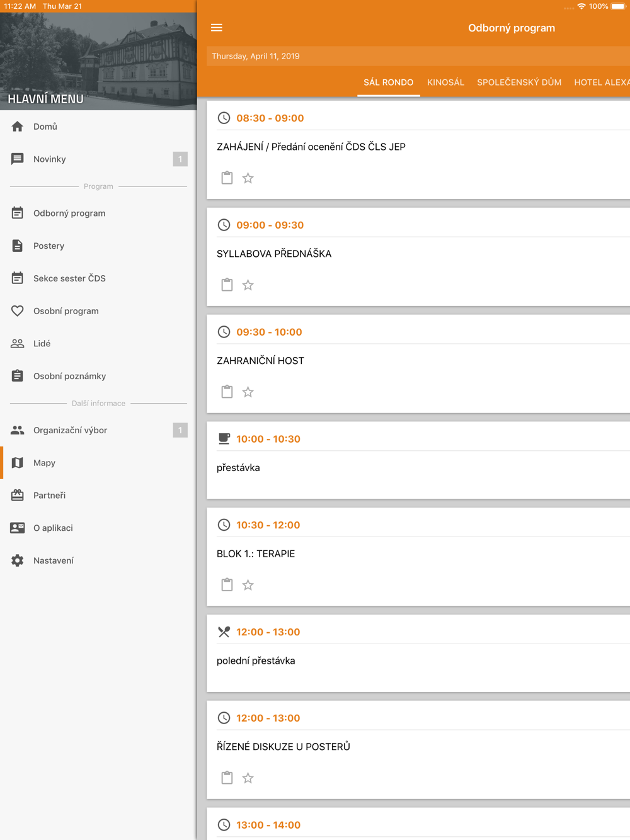Select the HOTEL ALEXA tab

click(602, 82)
